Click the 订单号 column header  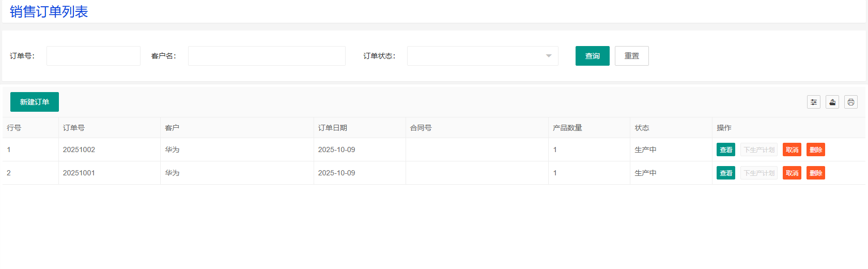(74, 128)
